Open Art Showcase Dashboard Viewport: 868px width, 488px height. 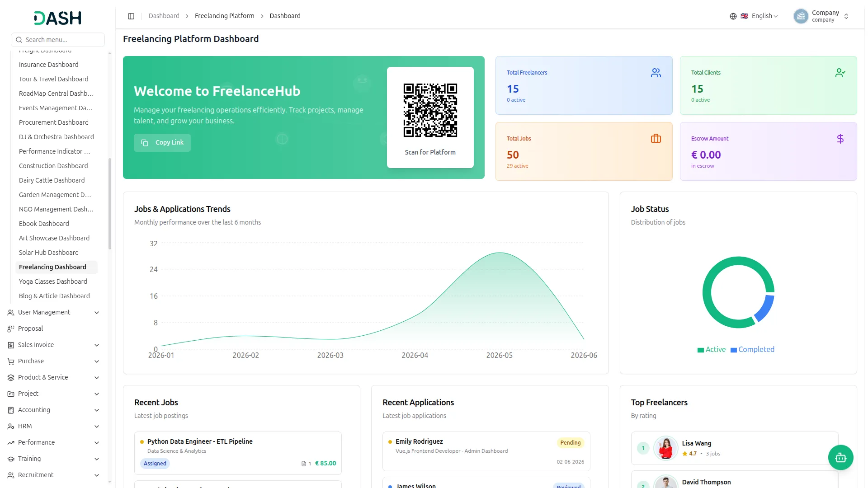[57, 238]
